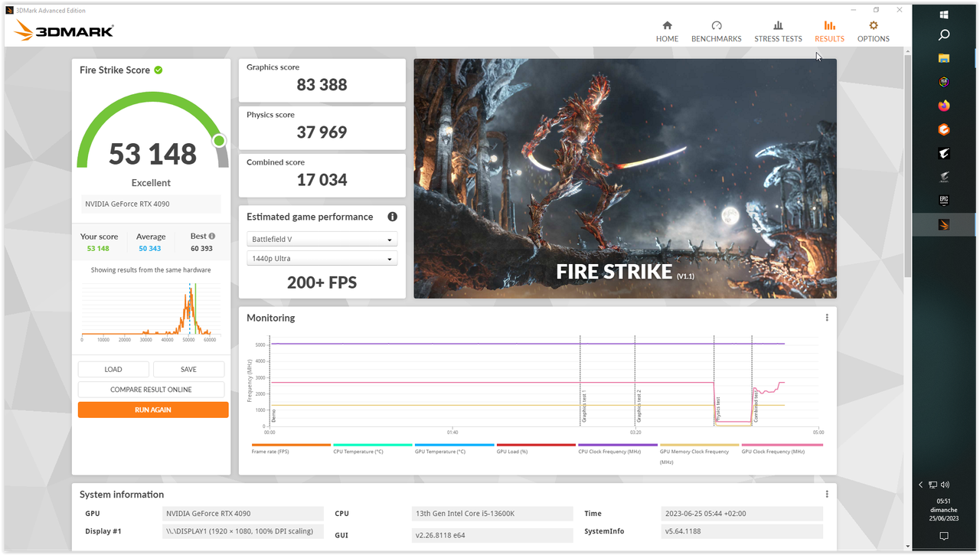Open File Explorer from the taskbar
This screenshot has height=555, width=980.
coord(944,58)
